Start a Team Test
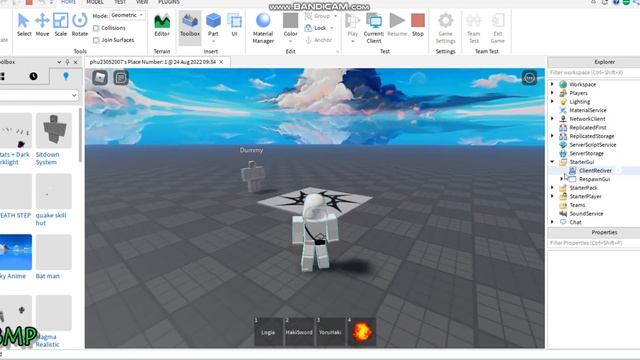640x360 pixels. [x=473, y=28]
